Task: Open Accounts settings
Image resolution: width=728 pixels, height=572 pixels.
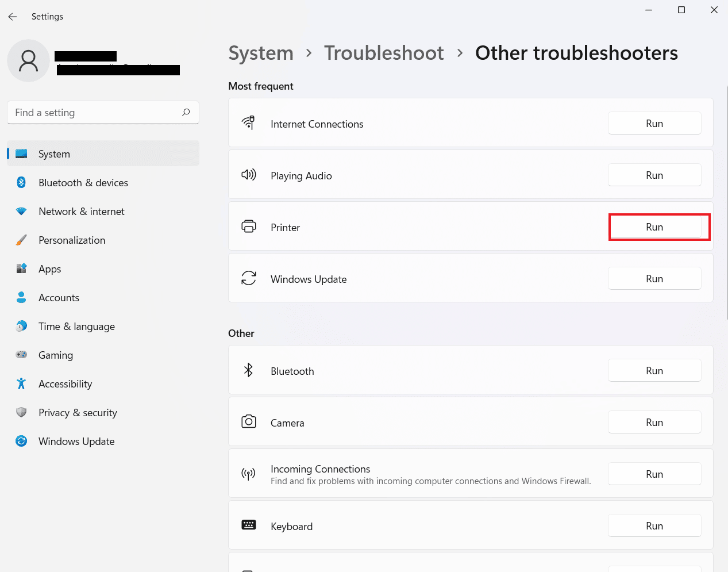Action: [x=103, y=297]
